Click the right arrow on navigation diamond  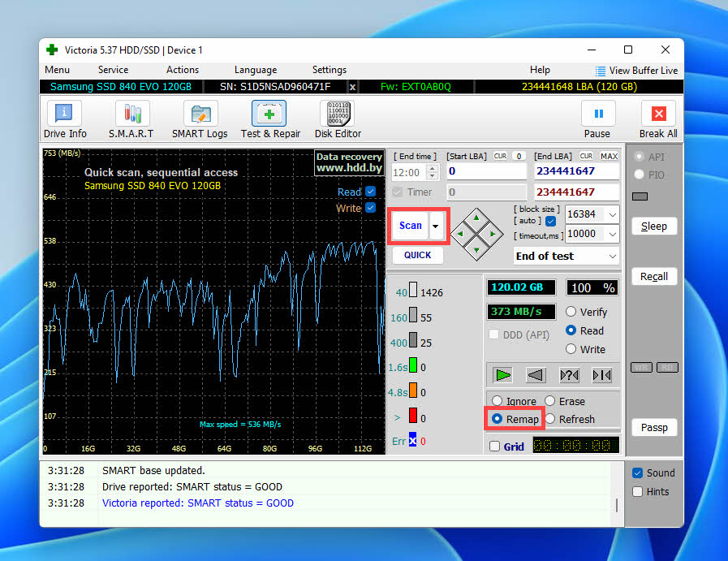(x=493, y=234)
